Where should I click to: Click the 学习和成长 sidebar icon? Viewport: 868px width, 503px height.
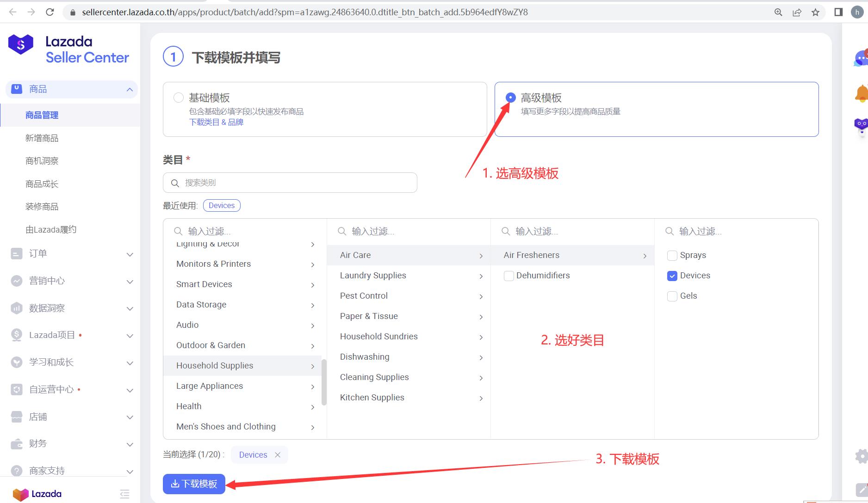17,362
